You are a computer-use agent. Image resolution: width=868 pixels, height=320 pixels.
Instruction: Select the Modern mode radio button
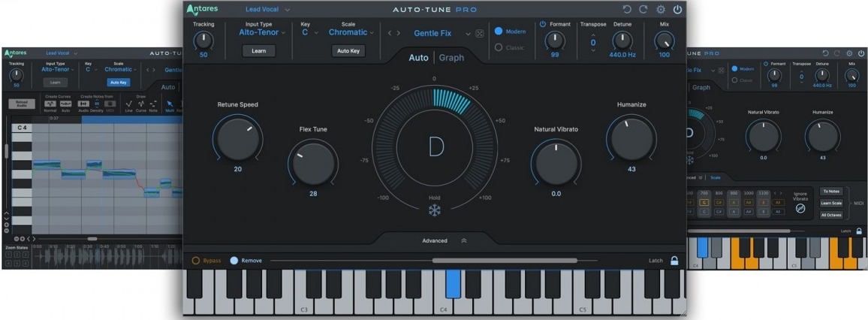pyautogui.click(x=499, y=32)
